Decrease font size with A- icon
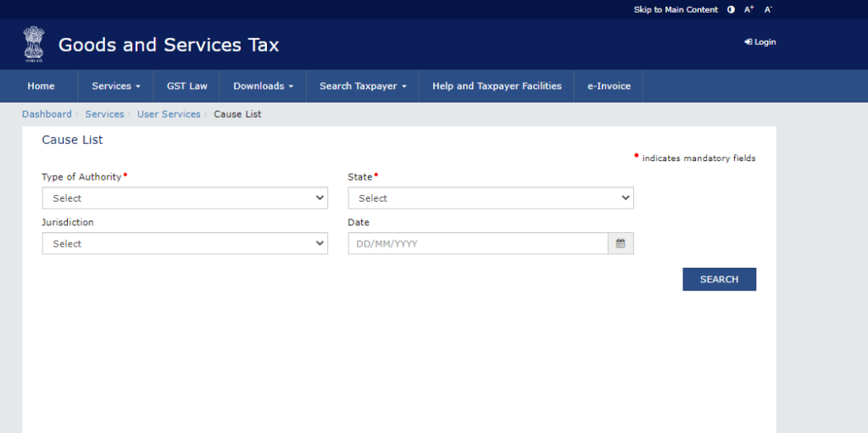The image size is (868, 433). tap(768, 9)
